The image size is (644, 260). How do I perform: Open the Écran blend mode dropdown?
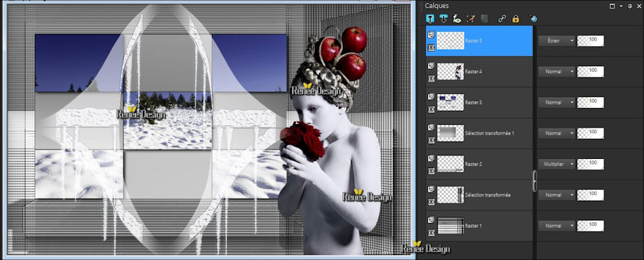click(x=556, y=40)
